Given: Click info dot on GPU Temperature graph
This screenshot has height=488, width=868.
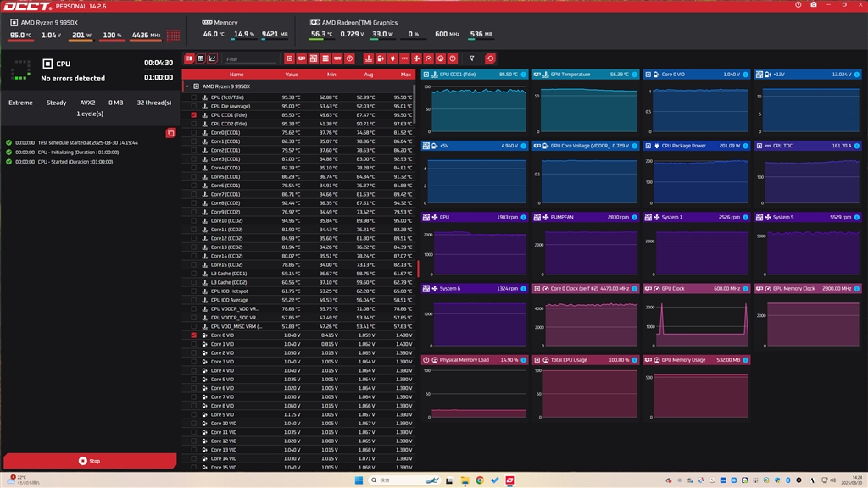Looking at the screenshot, I should tap(634, 75).
